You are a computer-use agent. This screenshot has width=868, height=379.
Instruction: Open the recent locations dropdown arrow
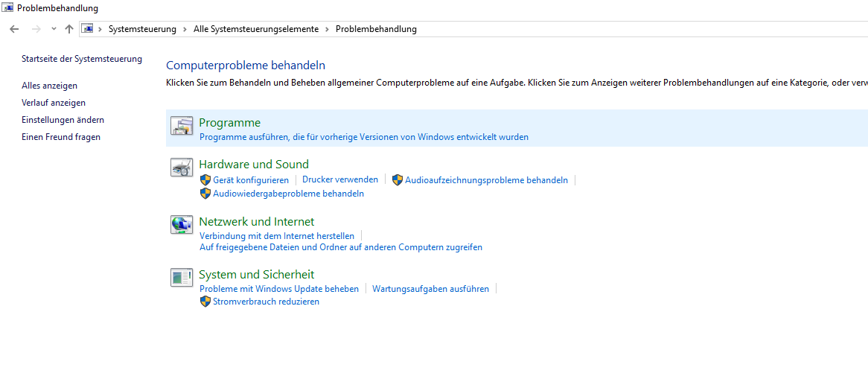pos(54,29)
